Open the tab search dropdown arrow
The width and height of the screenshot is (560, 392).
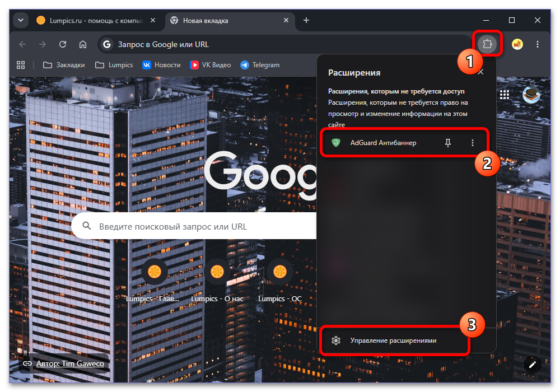(21, 20)
